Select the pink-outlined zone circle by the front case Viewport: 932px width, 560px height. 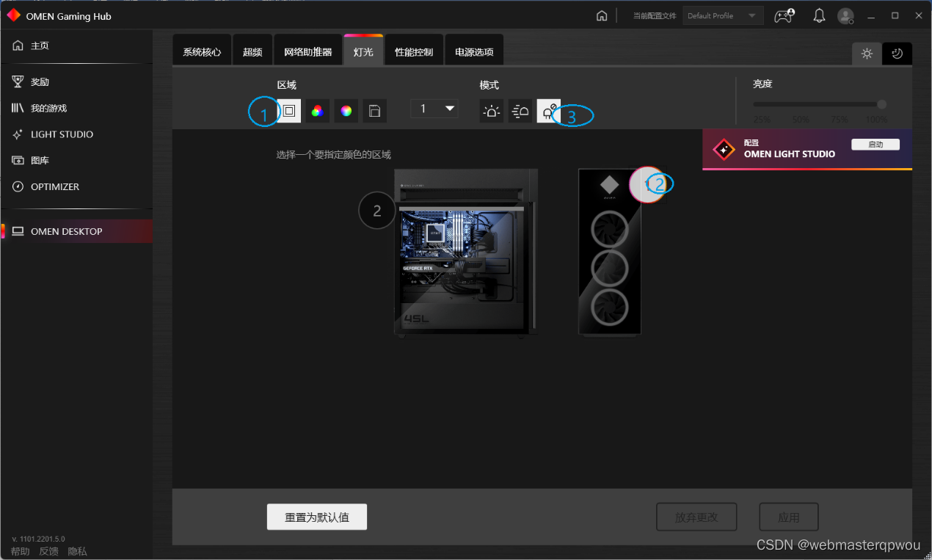(649, 185)
